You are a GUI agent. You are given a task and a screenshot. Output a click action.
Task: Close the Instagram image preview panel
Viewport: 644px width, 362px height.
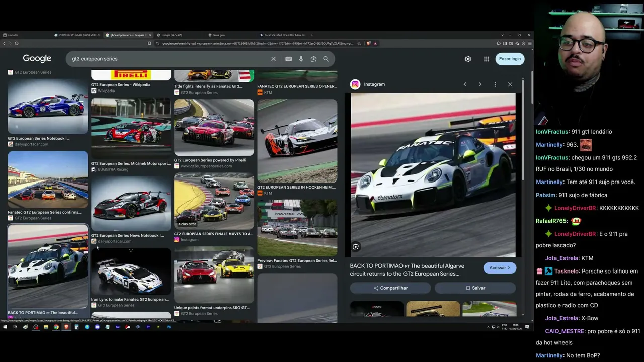point(510,84)
